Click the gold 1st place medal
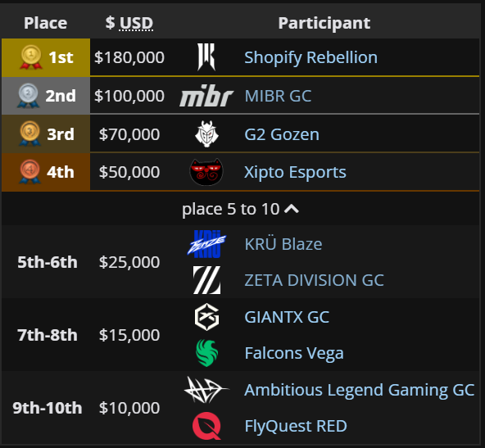 31,57
